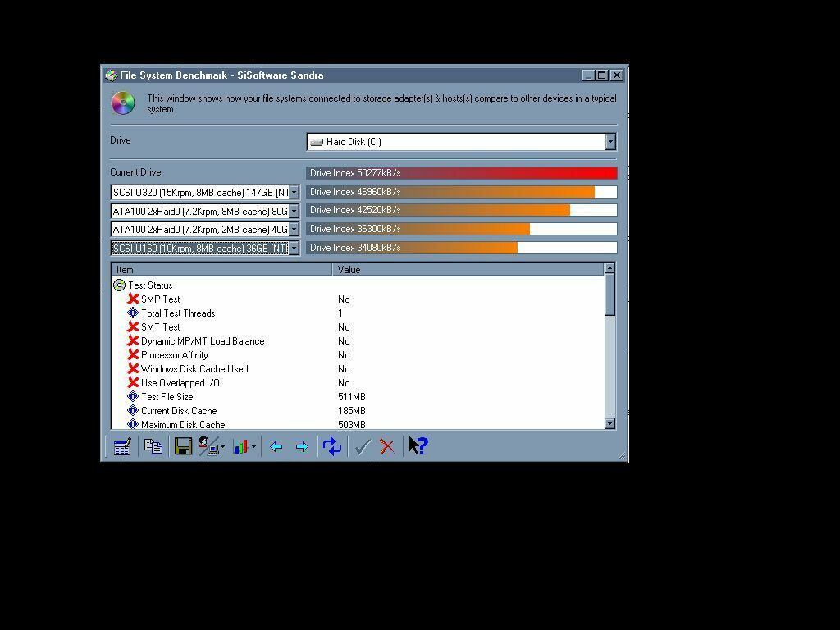
Task: Click info icon beside Test File Size
Action: [133, 396]
